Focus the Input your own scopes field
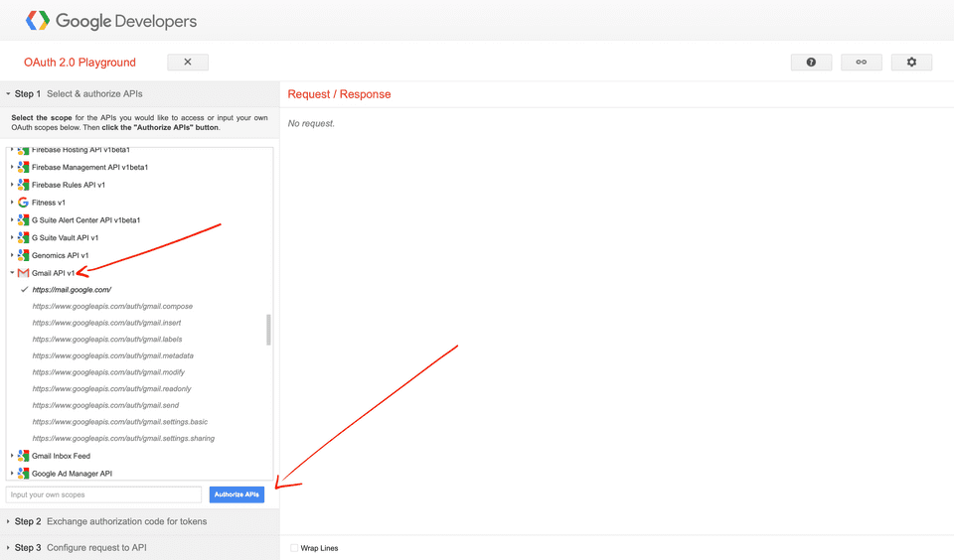Screen dimensions: 954x560 click(103, 494)
